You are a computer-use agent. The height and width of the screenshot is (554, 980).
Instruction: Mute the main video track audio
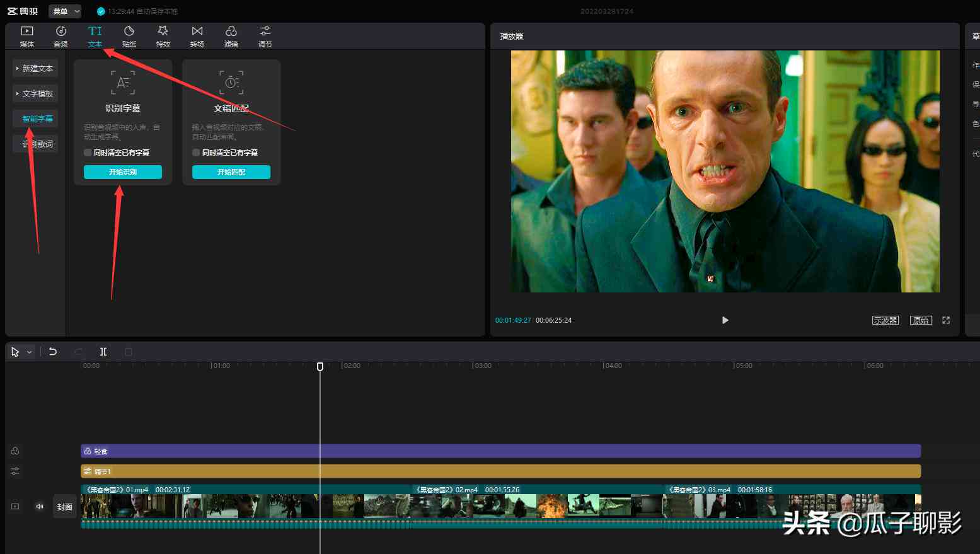40,507
